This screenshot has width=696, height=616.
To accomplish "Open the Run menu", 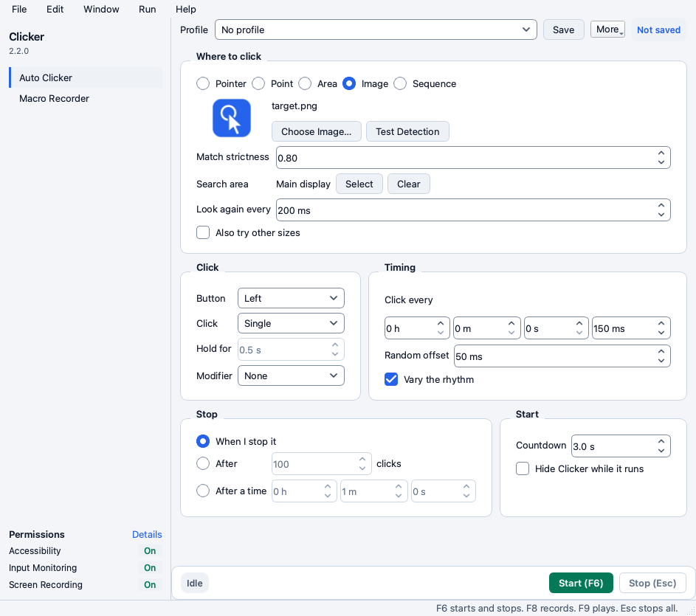I will 148,10.
